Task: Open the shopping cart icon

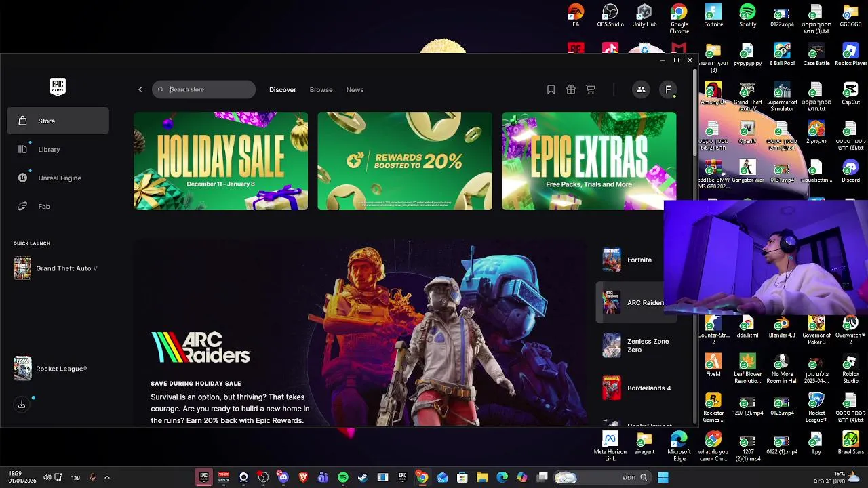Action: (x=591, y=89)
